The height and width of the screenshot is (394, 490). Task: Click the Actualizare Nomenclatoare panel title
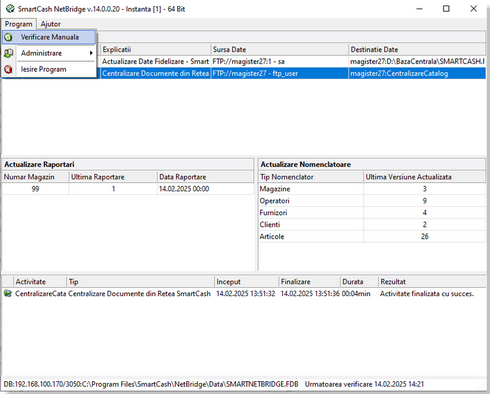click(x=305, y=164)
